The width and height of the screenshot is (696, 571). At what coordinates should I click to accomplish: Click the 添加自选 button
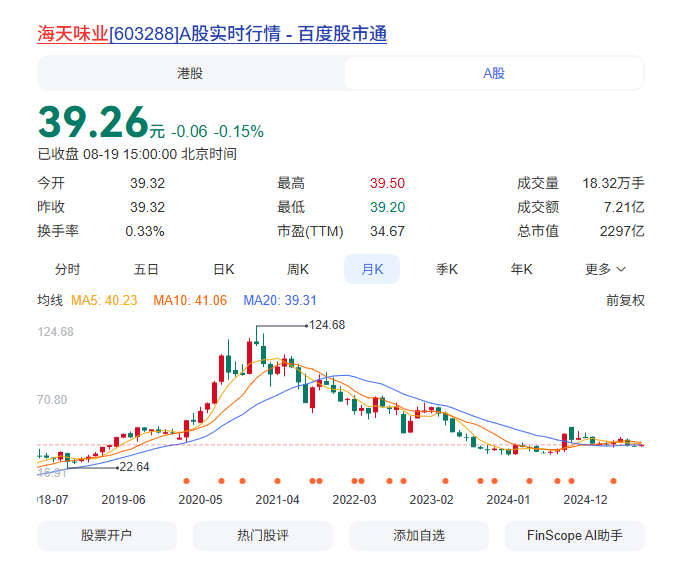[419, 535]
